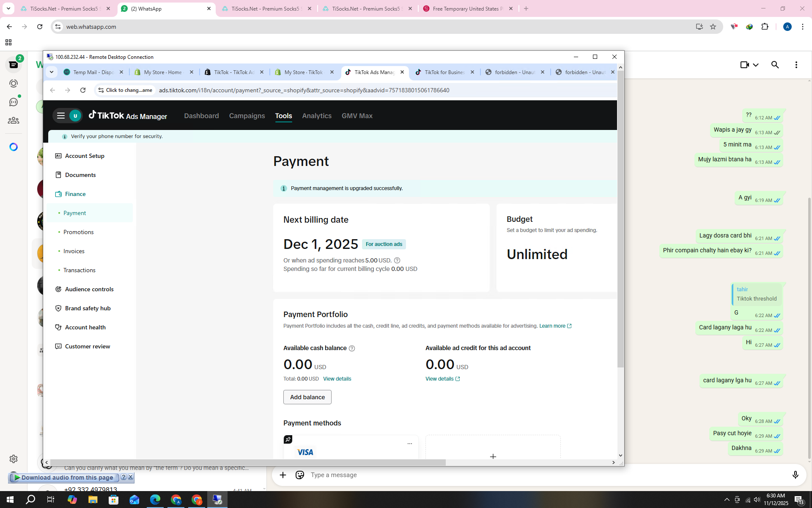Open File Explorer from the taskbar
Image resolution: width=812 pixels, height=508 pixels.
pyautogui.click(x=93, y=500)
